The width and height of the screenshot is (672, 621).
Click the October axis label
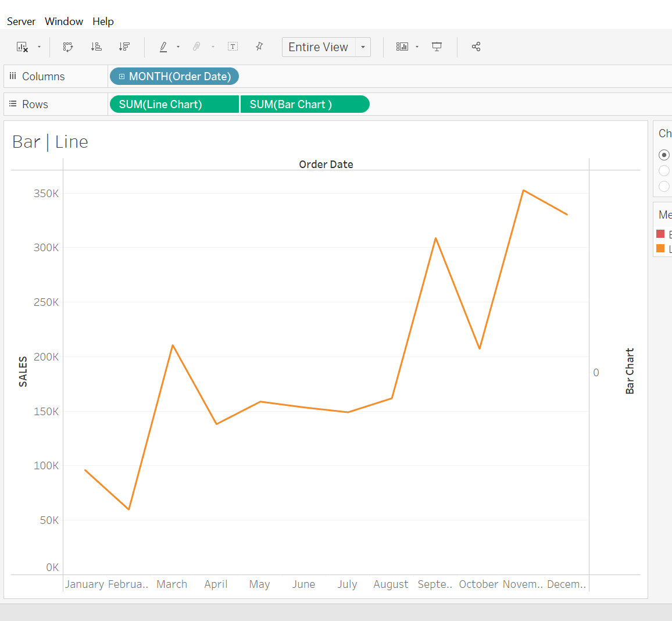[x=479, y=584]
